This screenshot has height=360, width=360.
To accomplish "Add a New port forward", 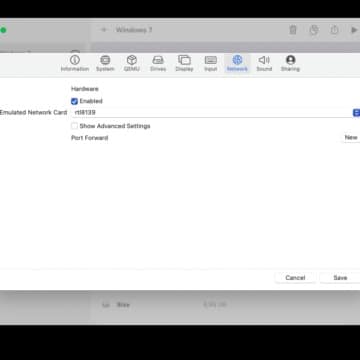I will click(x=351, y=137).
